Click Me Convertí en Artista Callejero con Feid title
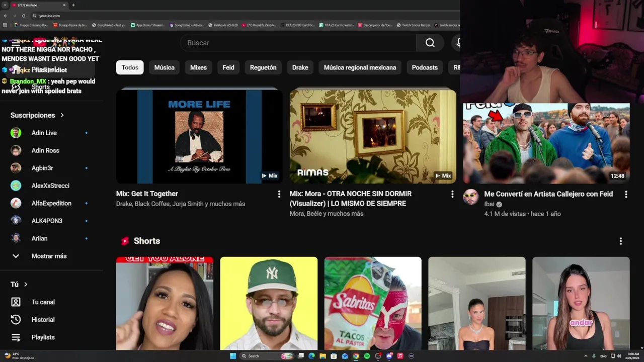 tap(548, 194)
